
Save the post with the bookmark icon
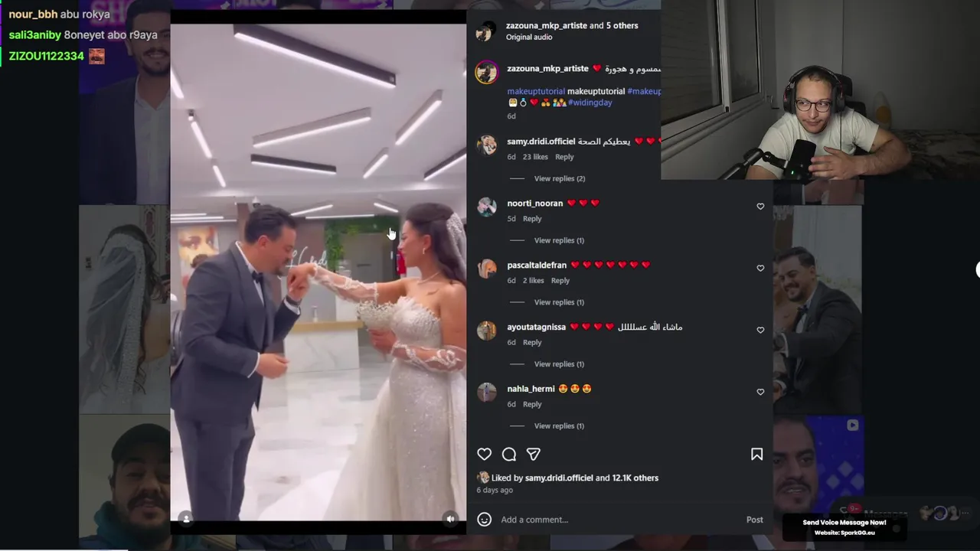pos(756,455)
